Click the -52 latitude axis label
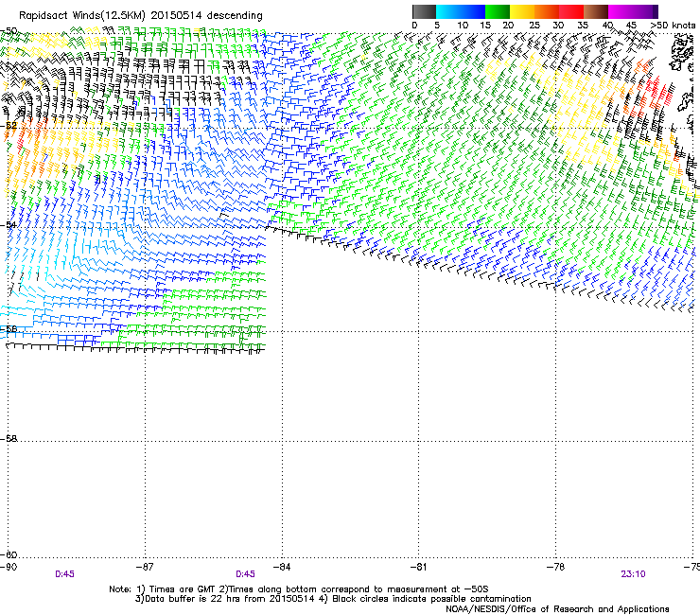This screenshot has width=700, height=615. point(9,126)
